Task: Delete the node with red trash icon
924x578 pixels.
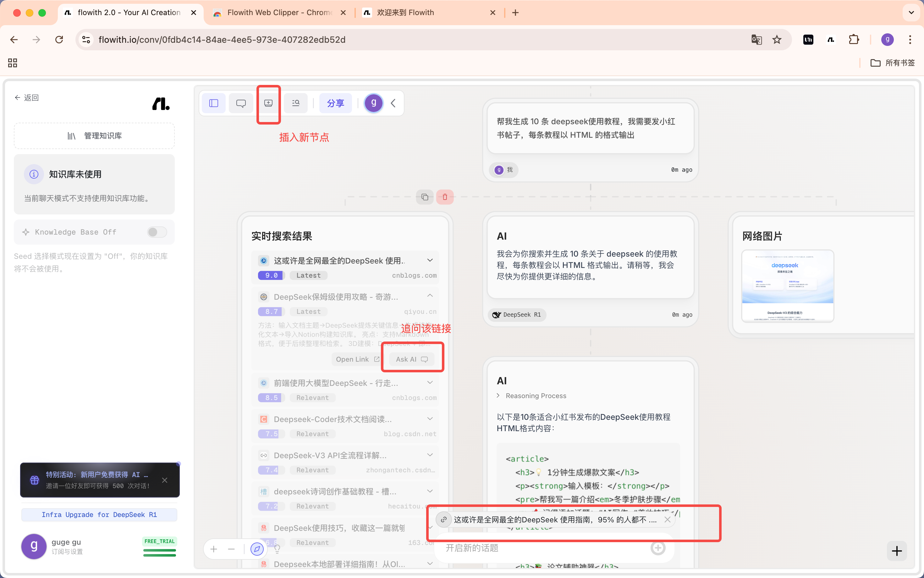Action: (445, 197)
